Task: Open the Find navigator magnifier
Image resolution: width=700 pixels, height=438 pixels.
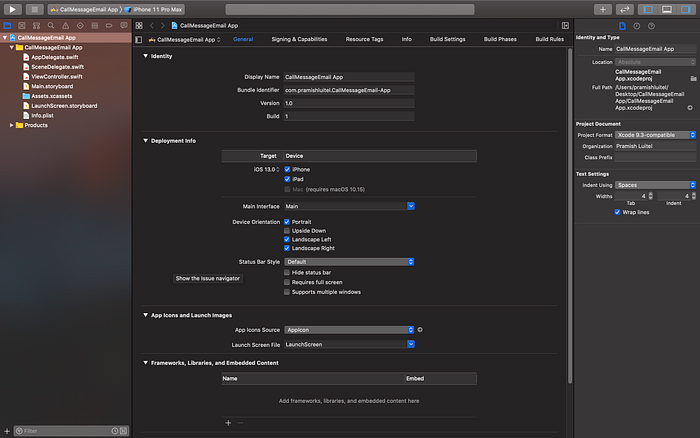Action: click(51, 25)
